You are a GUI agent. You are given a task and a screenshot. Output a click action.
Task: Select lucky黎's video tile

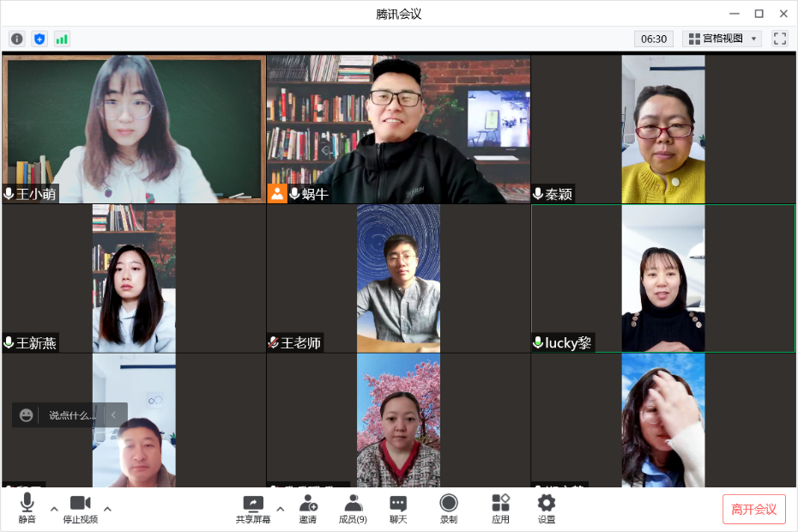pyautogui.click(x=662, y=278)
